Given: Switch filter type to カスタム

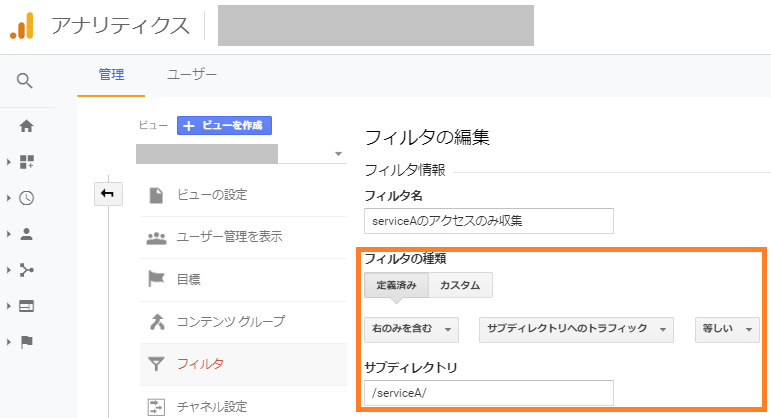Looking at the screenshot, I should coord(460,285).
